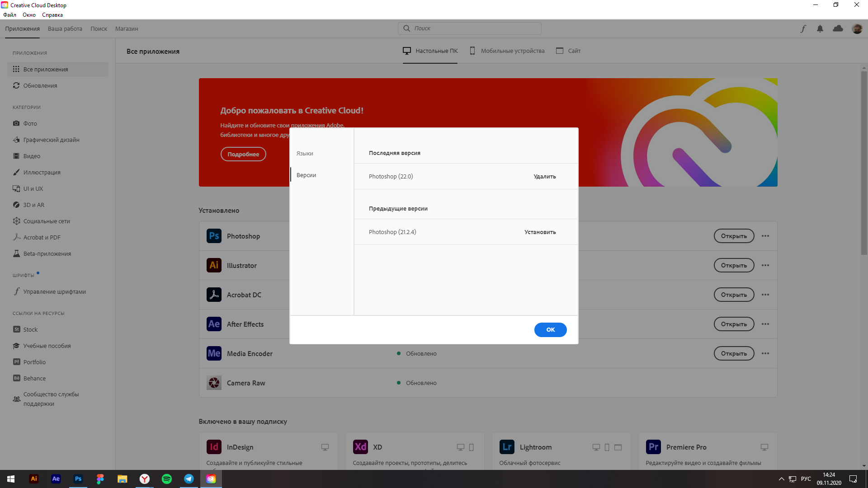Open more options for After Effects row
Screen dimensions: 868x488
pyautogui.click(x=765, y=324)
